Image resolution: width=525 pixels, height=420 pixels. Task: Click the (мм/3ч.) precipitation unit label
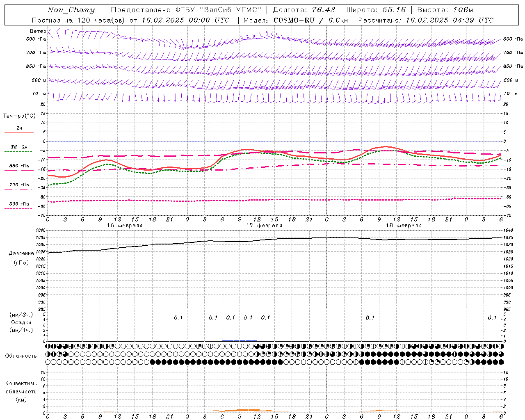click(21, 315)
